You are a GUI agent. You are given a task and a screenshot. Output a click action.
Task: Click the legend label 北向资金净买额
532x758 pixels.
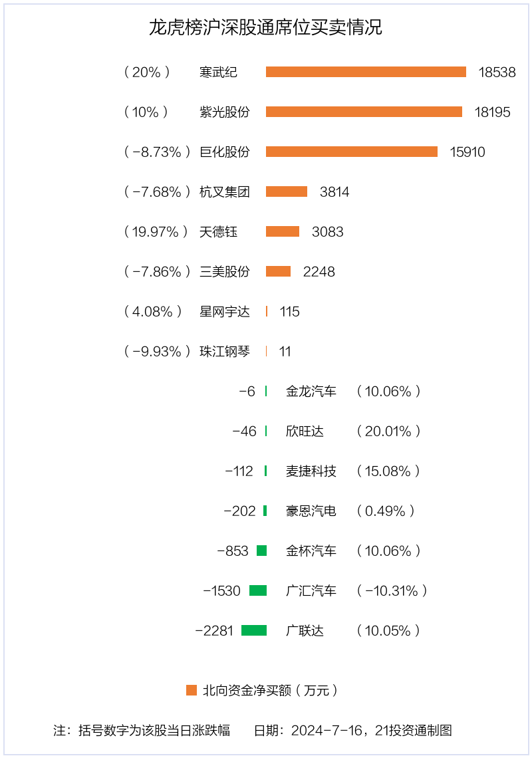pyautogui.click(x=247, y=690)
